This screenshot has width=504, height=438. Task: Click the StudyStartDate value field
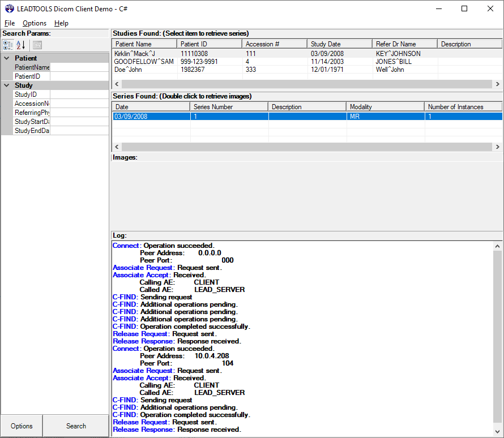[x=79, y=121]
